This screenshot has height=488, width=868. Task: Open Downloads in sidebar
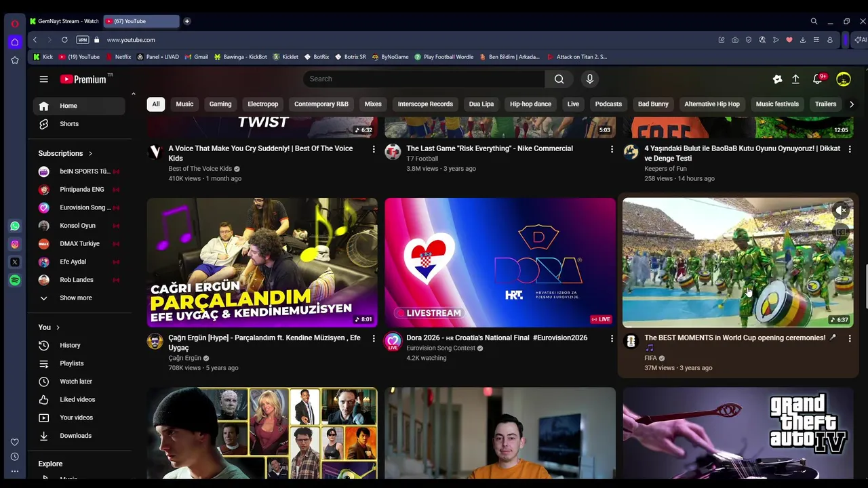[79, 436]
